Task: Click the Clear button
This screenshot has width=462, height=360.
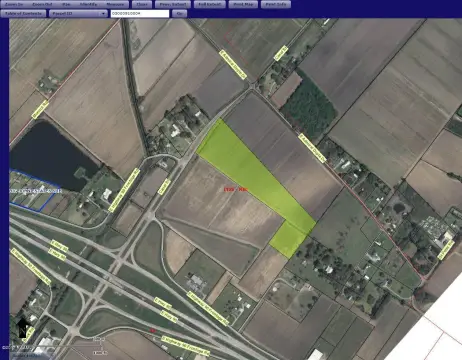Action: [142, 4]
